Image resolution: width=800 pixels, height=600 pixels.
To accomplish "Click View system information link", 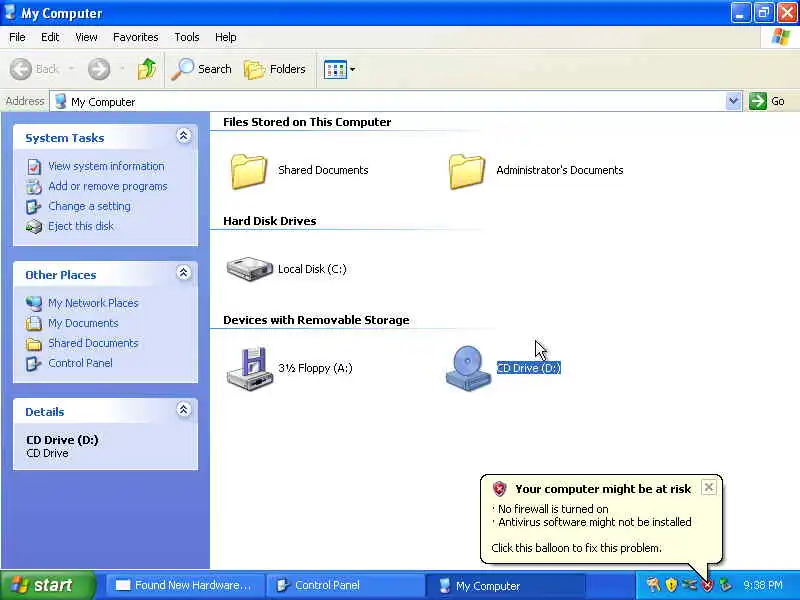I will (106, 166).
